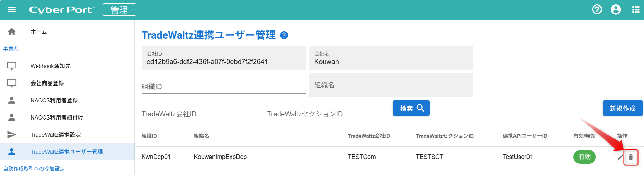
Task: Click the 新規作成 create new button
Action: click(x=622, y=108)
